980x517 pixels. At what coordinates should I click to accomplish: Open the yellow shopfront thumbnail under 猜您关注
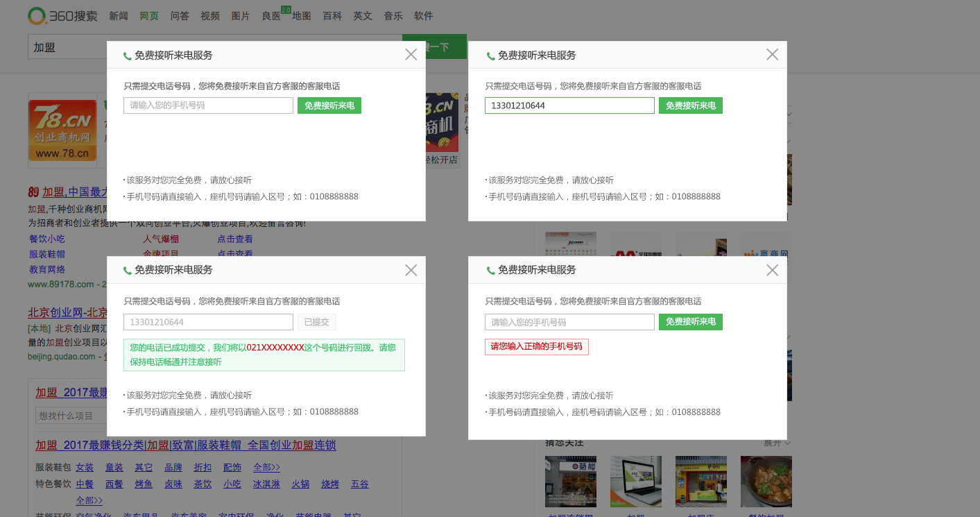701,482
